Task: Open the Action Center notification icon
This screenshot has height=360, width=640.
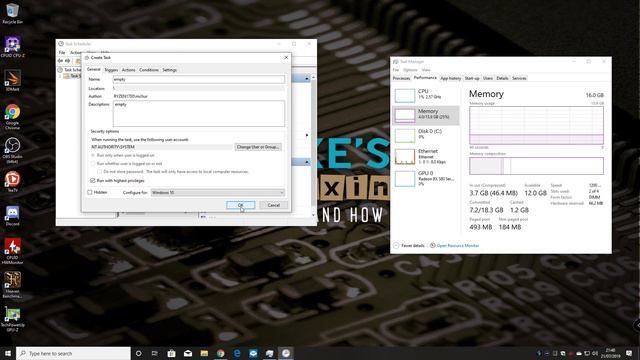Action: pos(629,353)
